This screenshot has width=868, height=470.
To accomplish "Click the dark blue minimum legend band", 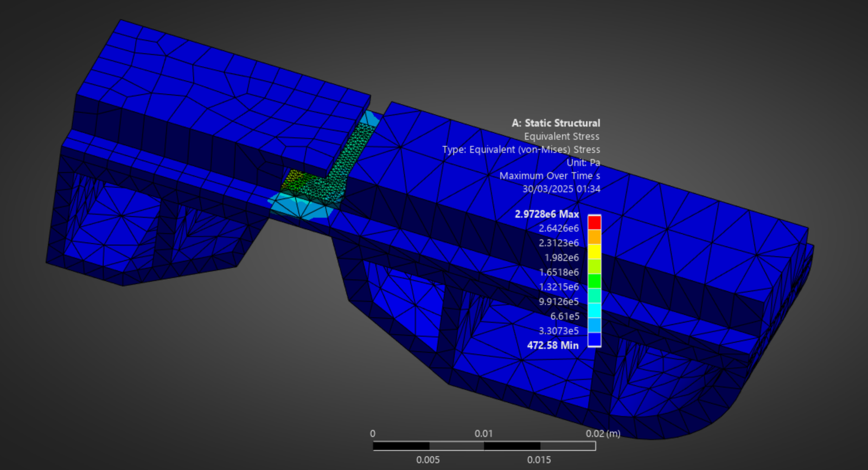I will (595, 339).
